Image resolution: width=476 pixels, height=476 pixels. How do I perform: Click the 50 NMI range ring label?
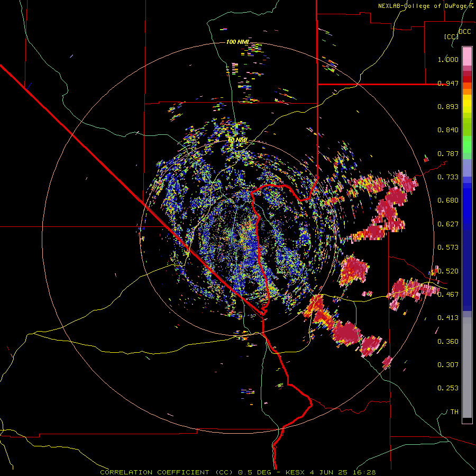tap(237, 140)
